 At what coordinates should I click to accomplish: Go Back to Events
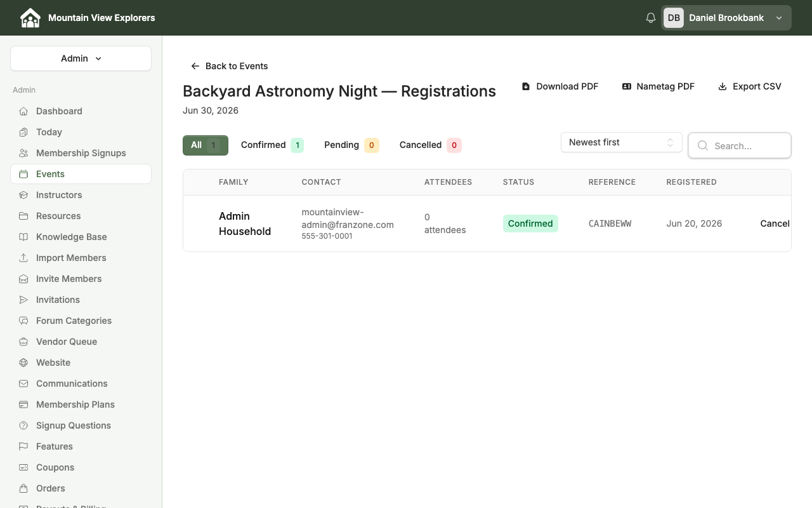pos(229,66)
